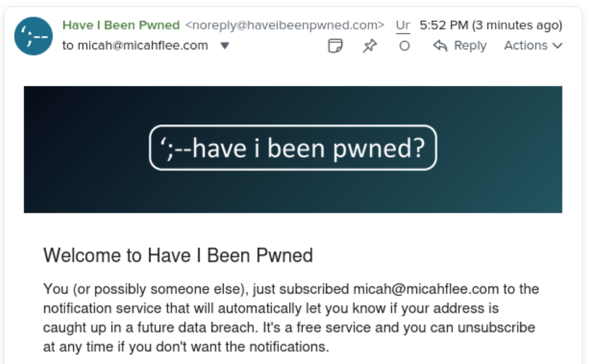
Task: Open the Actions dropdown menu
Action: pyautogui.click(x=533, y=45)
